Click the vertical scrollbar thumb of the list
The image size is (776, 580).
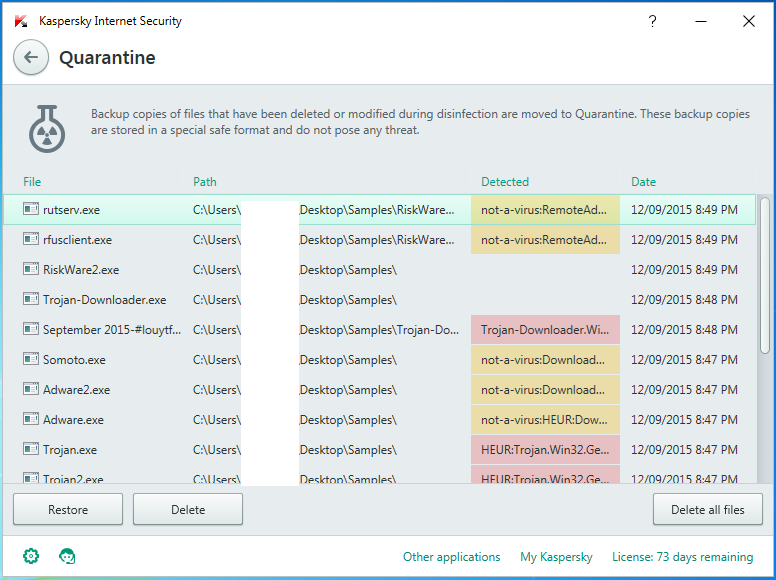tap(765, 275)
